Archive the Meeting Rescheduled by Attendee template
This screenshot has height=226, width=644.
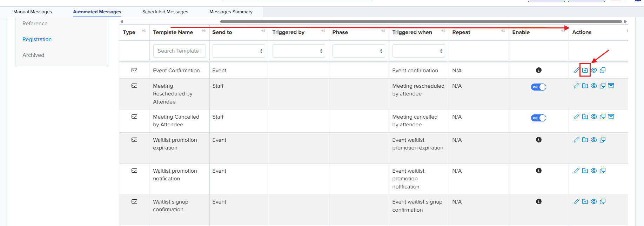click(611, 86)
